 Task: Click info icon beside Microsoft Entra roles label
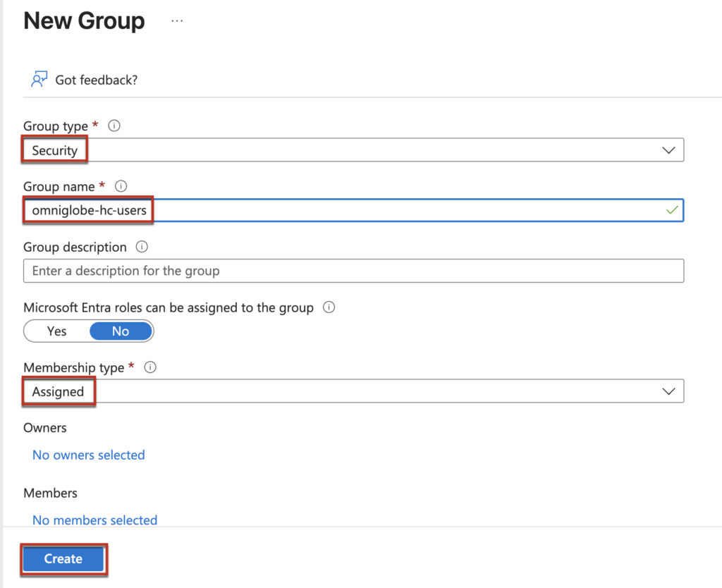[x=329, y=308]
